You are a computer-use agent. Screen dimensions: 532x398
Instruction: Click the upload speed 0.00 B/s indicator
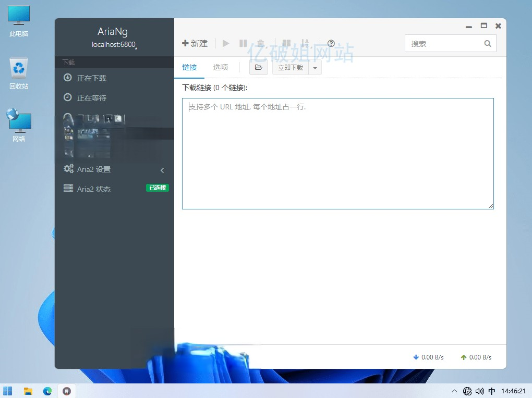tap(476, 357)
